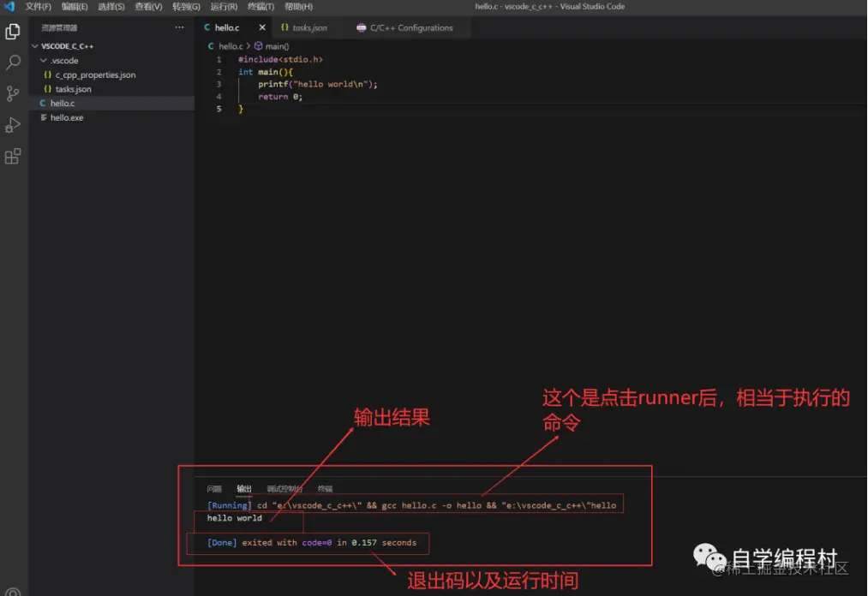This screenshot has width=868, height=596.
Task: Switch to the tasks.json editor tab
Action: 308,27
